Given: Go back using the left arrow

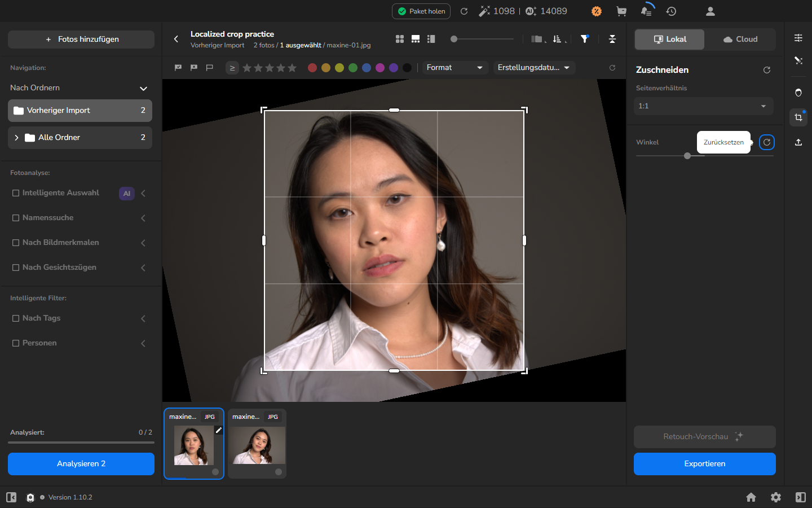Looking at the screenshot, I should (176, 39).
